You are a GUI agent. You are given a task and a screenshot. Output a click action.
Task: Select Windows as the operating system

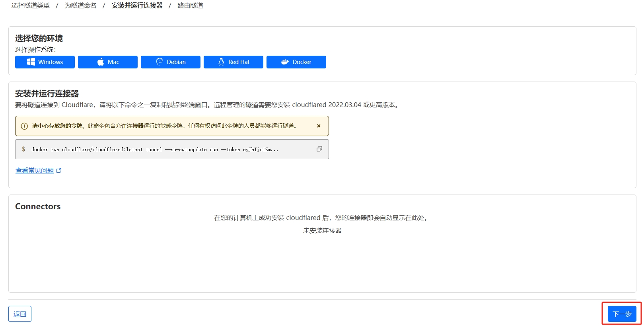45,62
